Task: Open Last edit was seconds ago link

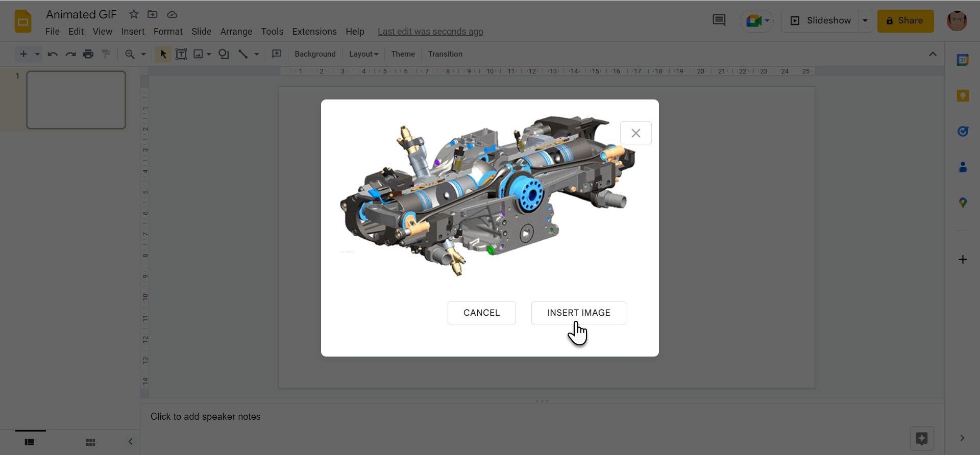Action: (430, 32)
